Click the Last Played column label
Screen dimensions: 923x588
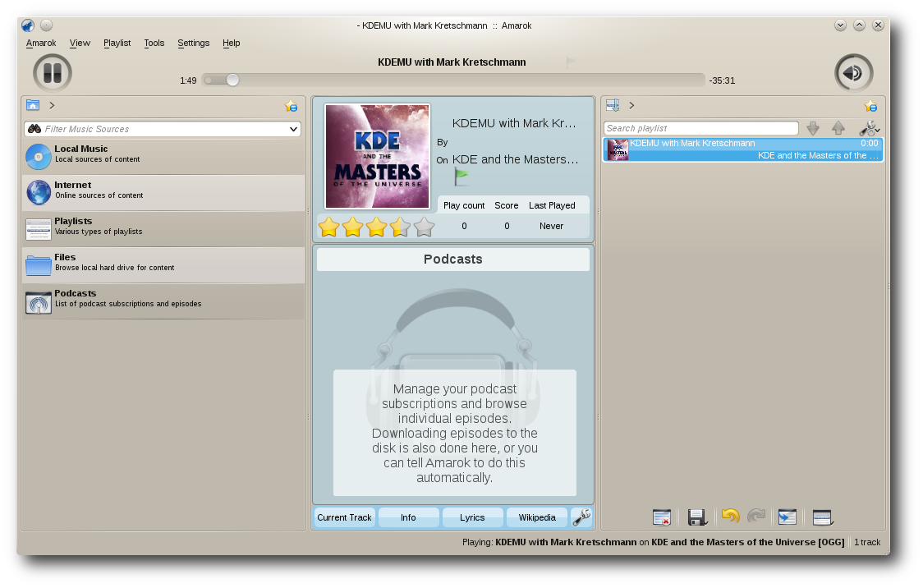pos(552,205)
